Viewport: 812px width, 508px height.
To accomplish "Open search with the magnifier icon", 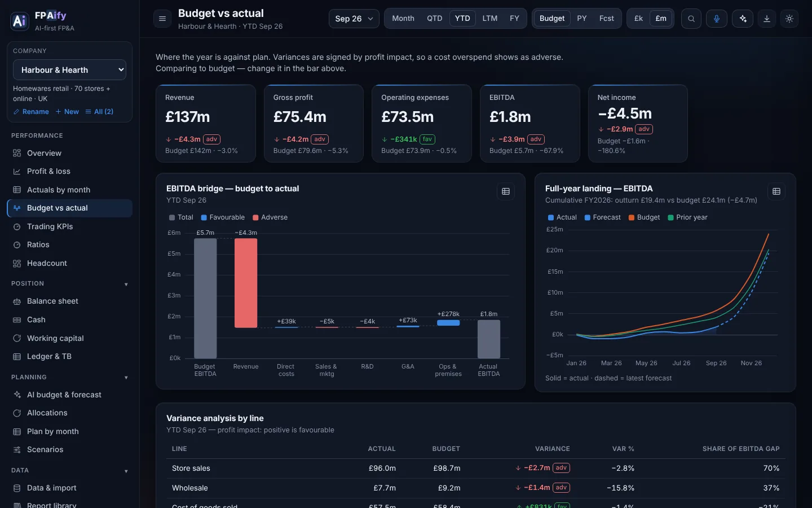I will (x=691, y=19).
